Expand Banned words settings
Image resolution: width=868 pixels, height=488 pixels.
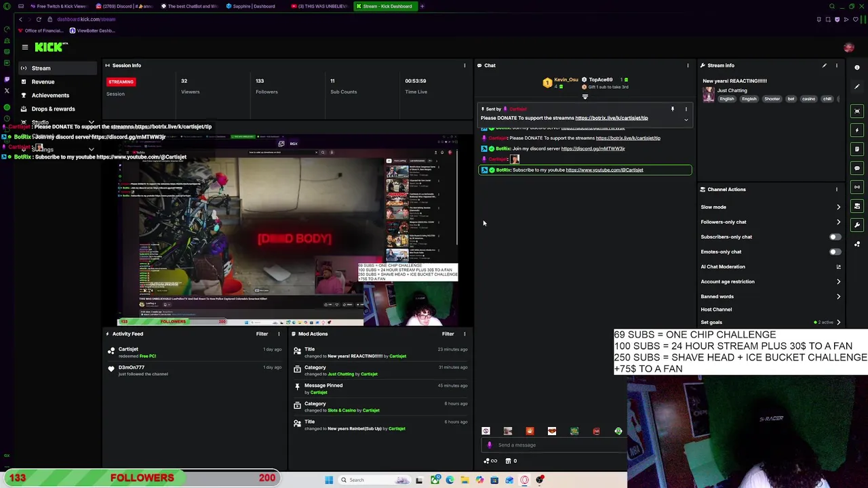point(838,297)
